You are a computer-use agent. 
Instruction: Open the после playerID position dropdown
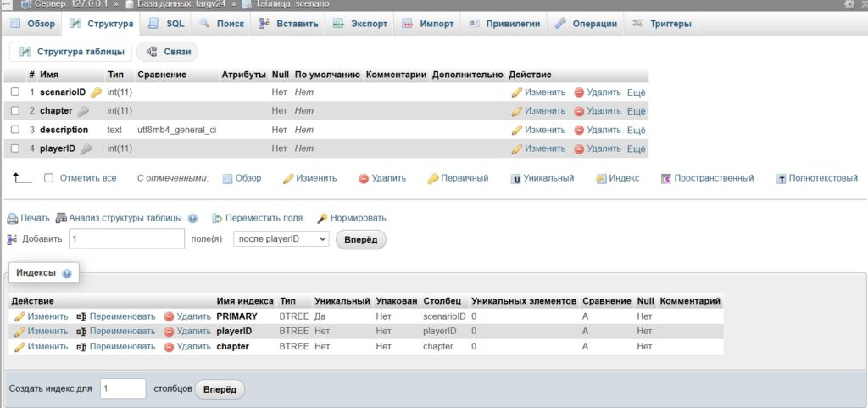coord(281,239)
